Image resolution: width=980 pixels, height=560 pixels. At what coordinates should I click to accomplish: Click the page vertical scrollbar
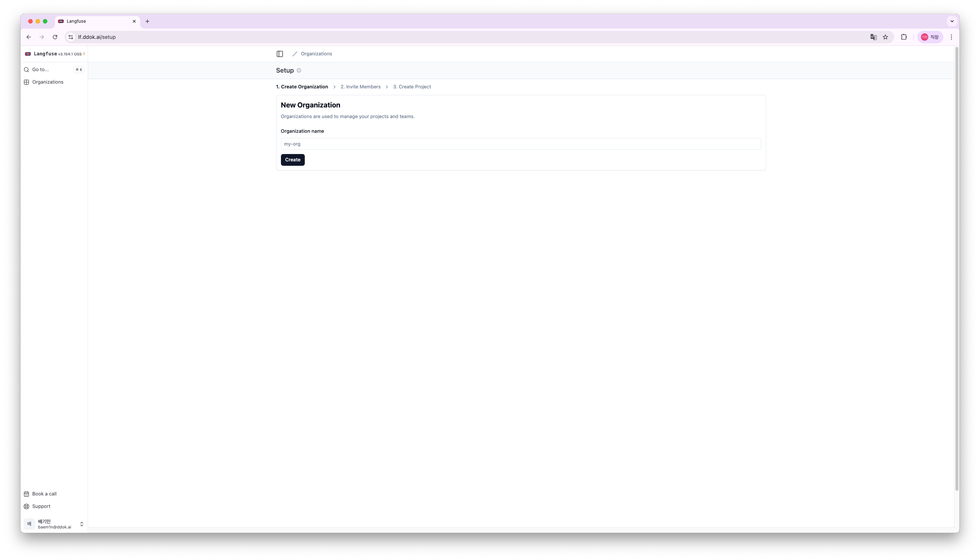[957, 269]
